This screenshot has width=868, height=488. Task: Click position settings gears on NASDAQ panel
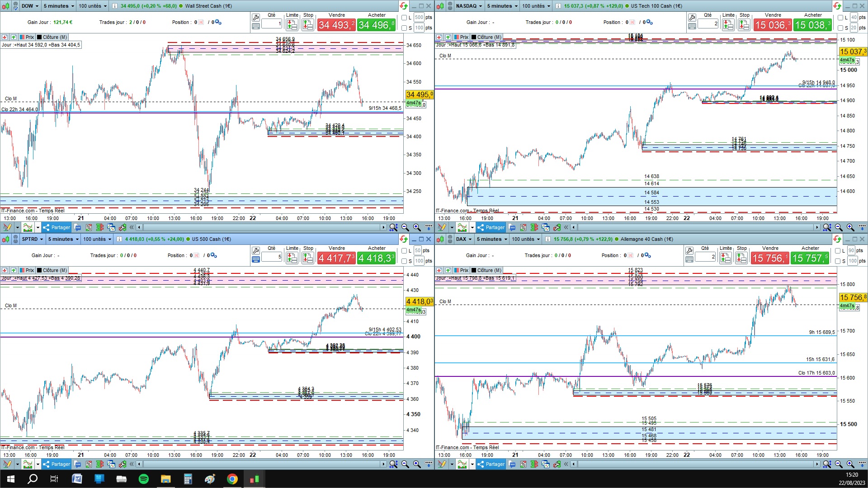[x=649, y=22]
